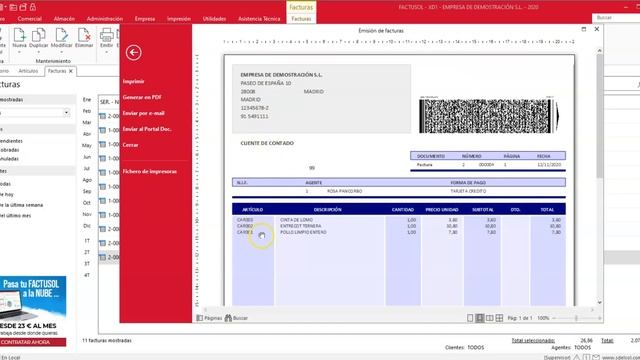Click the Nueva invoice icon
Viewport: 640px width, 360px height.
pos(19,35)
